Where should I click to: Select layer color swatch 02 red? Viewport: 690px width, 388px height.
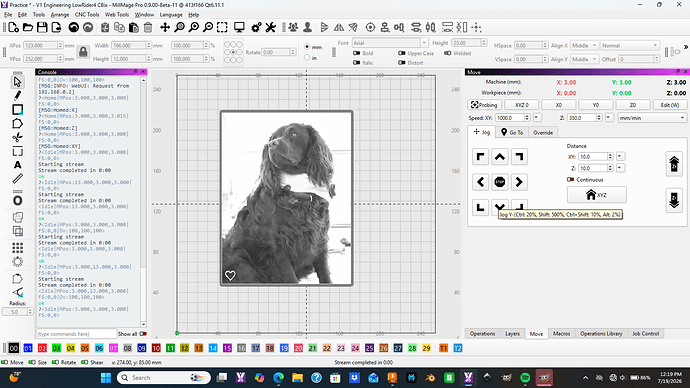[42, 348]
